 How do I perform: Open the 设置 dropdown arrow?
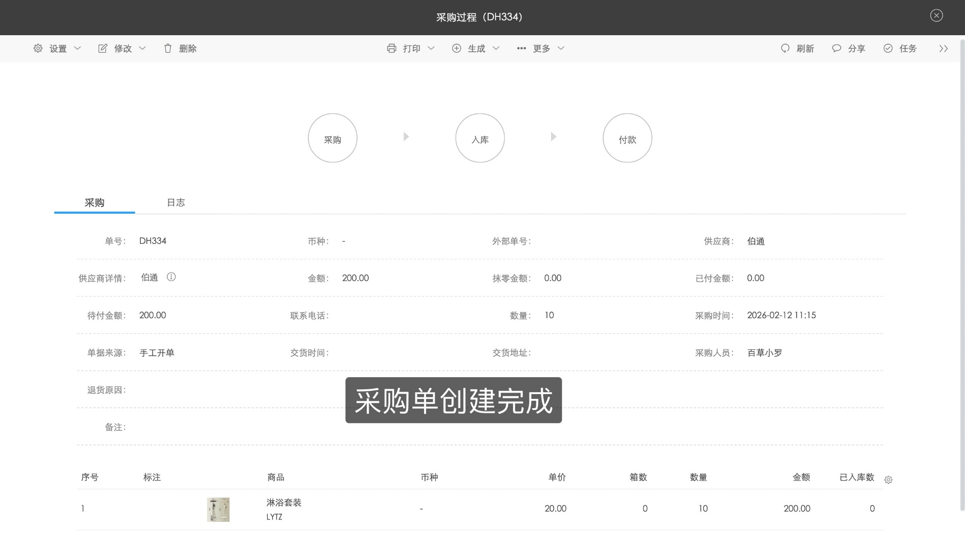[78, 48]
